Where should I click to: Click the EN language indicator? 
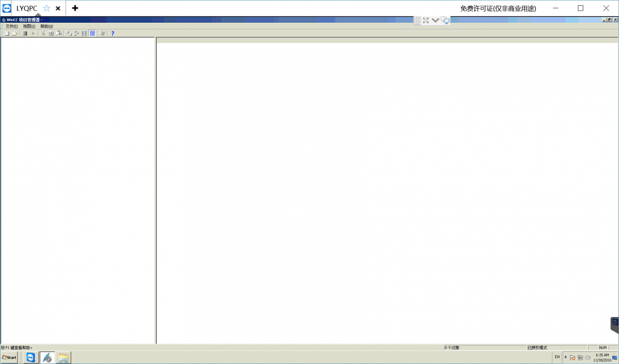pyautogui.click(x=557, y=357)
